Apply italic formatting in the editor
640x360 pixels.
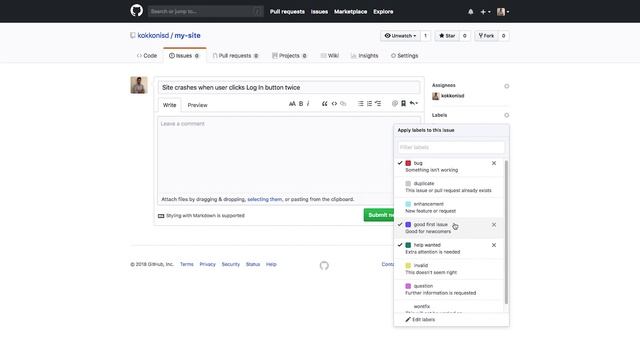click(308, 104)
